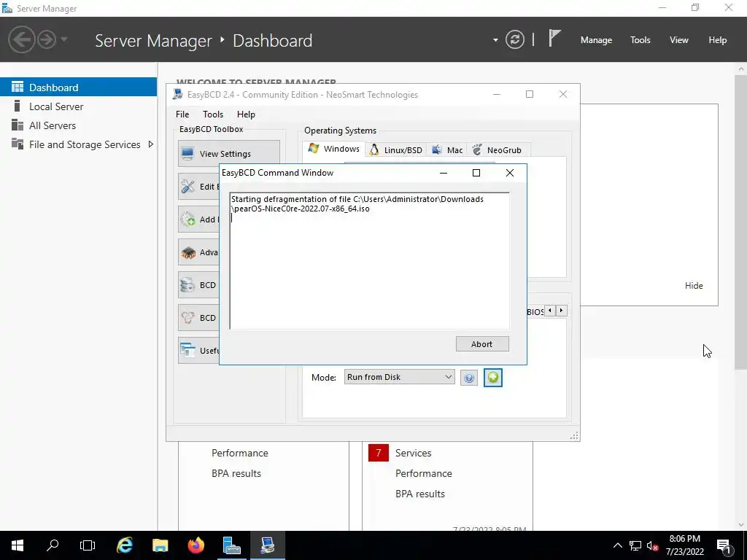Open Services in the right server tile

click(413, 453)
